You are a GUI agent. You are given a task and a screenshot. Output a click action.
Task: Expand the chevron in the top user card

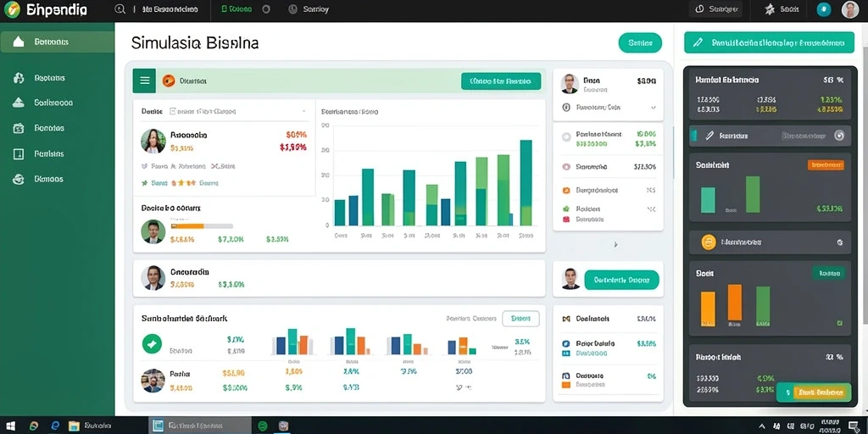[x=654, y=108]
